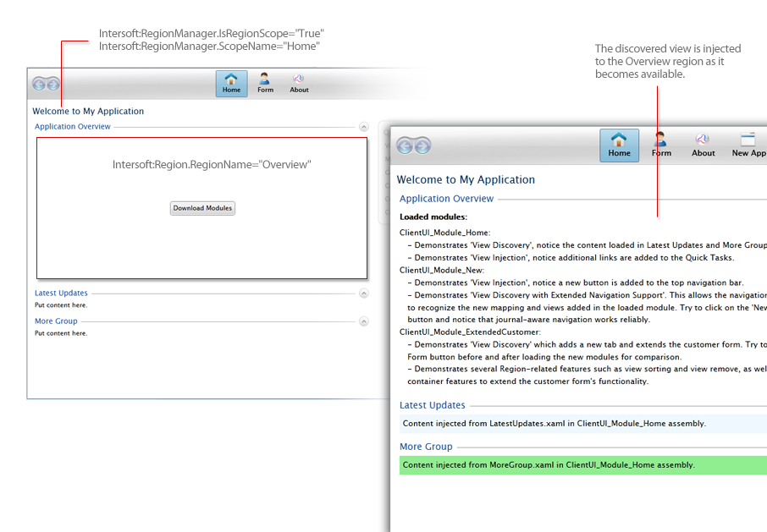The image size is (767, 532).
Task: Open the Form tab in the background window
Action: click(x=265, y=84)
